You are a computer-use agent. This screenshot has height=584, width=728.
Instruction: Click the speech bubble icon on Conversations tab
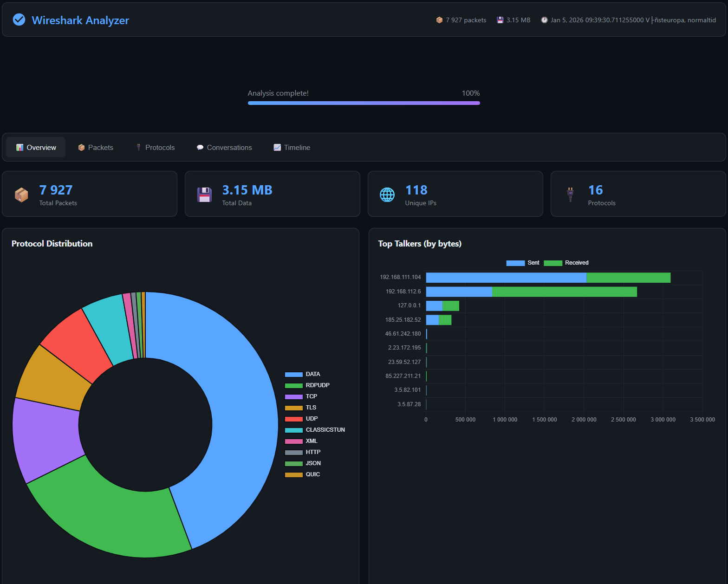click(200, 147)
